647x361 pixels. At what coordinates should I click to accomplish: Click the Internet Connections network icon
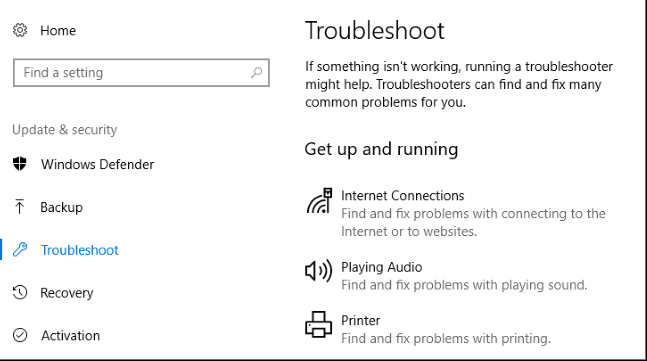click(x=319, y=201)
